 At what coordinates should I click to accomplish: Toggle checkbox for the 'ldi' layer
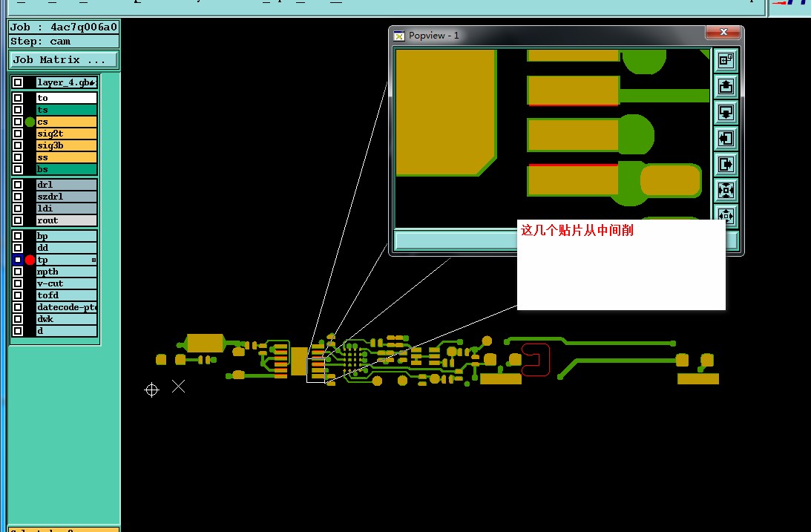18,208
